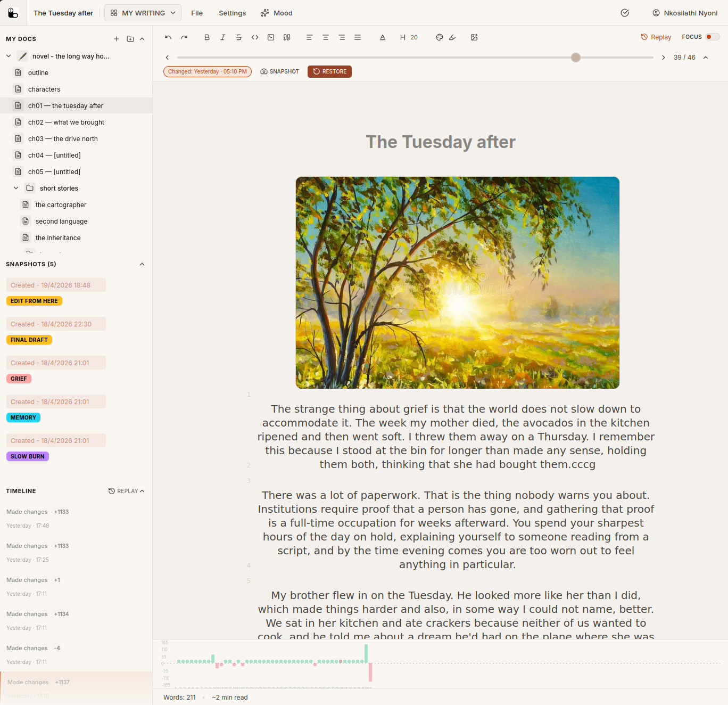
Task: Open the characters document
Action: 76,89
